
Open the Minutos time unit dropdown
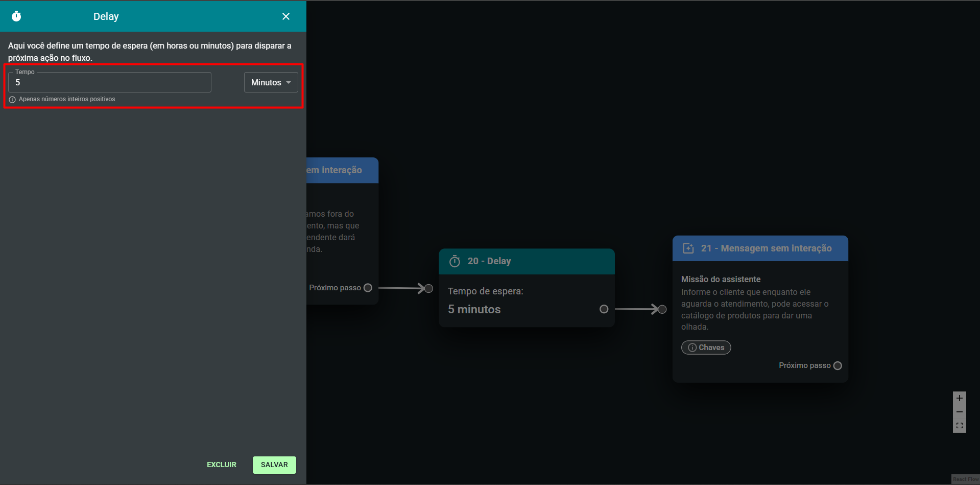click(271, 83)
